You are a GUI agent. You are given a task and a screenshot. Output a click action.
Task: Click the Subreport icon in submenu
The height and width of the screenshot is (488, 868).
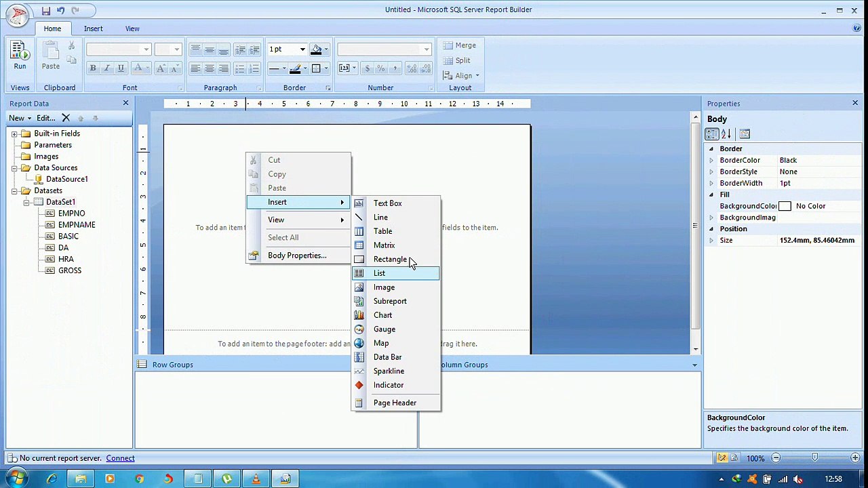tap(359, 301)
